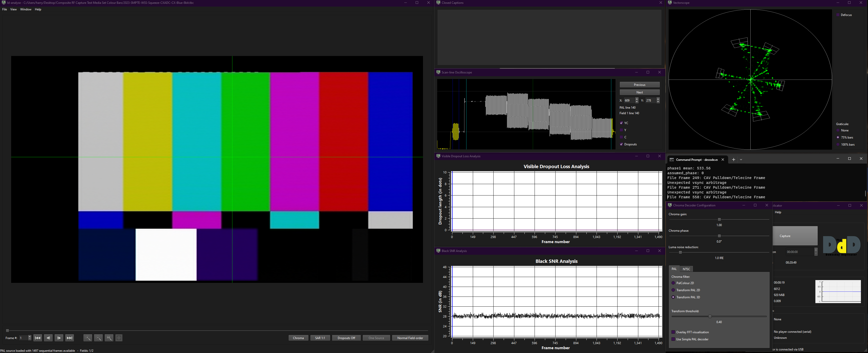Viewport: 868px width, 353px height.
Task: Reset zoom to 1:1
Action: point(109,338)
